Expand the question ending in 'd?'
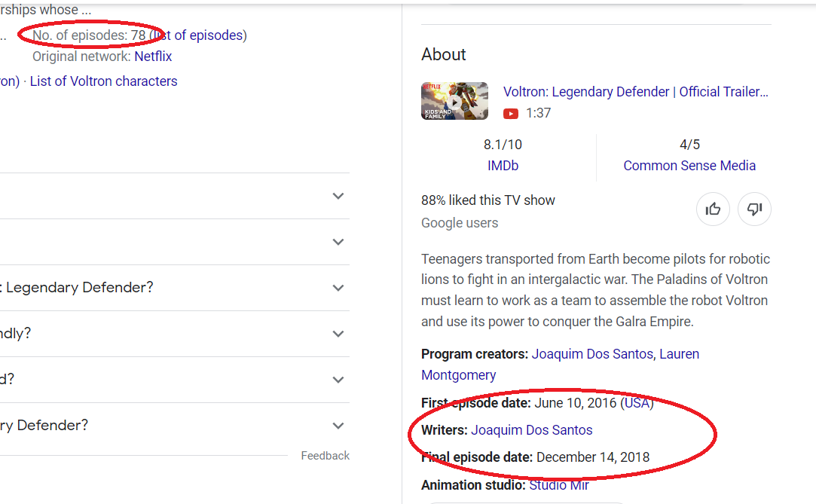 coord(175,379)
